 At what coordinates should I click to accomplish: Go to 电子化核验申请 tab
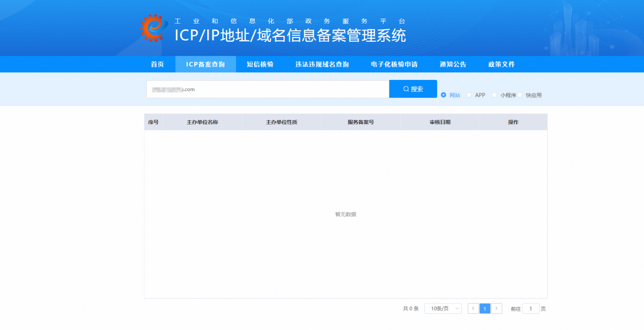point(394,64)
